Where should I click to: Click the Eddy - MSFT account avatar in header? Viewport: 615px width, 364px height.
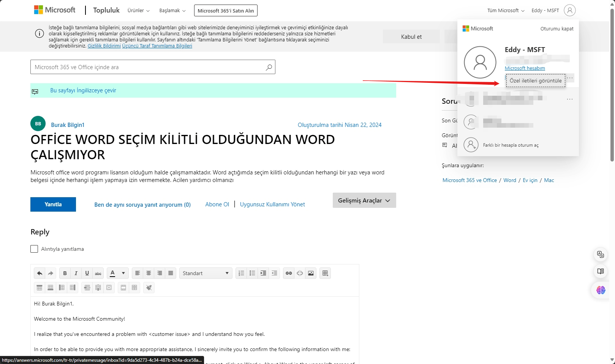(x=569, y=10)
